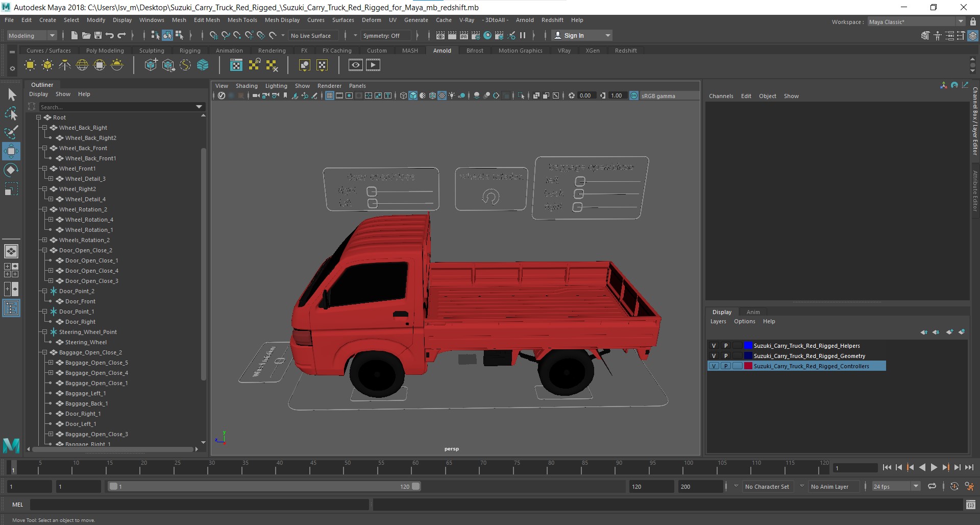Toggle playback P on Helpers layer
This screenshot has height=525, width=980.
point(726,346)
